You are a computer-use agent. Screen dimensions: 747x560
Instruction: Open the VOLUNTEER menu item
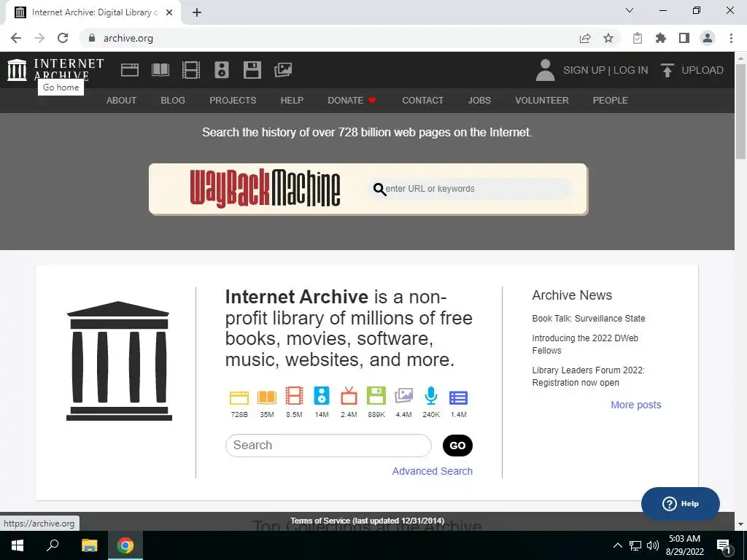tap(542, 101)
